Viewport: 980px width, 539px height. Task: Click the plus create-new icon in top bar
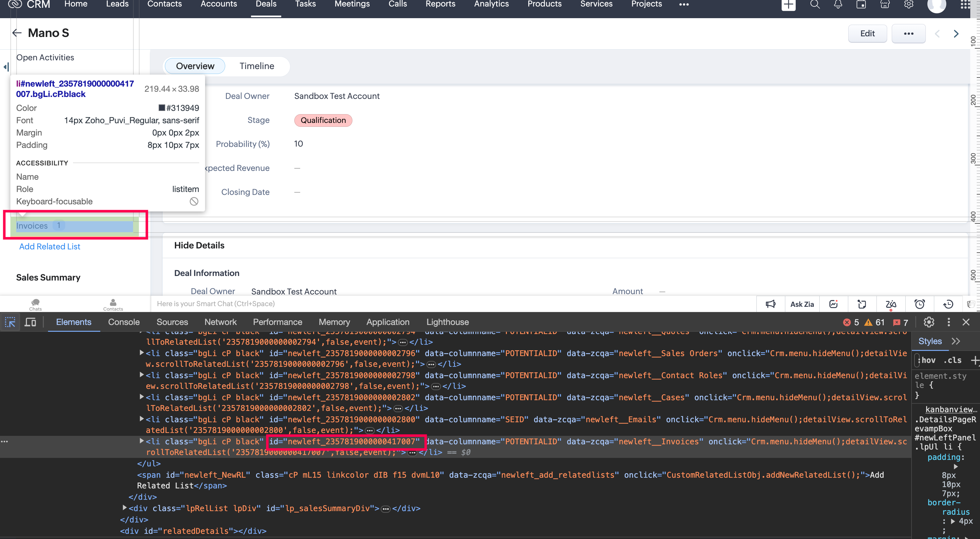point(788,5)
